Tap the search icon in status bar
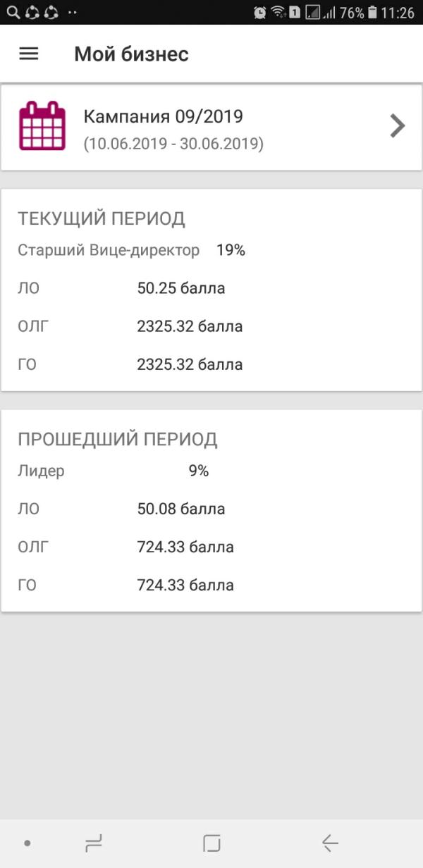423x868 pixels. click(x=13, y=12)
